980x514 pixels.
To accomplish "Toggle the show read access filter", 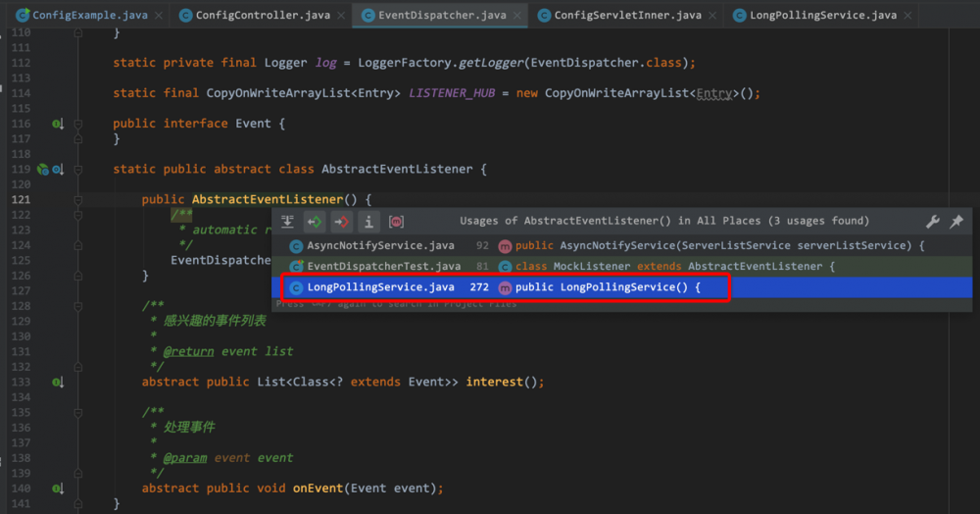I will (315, 222).
